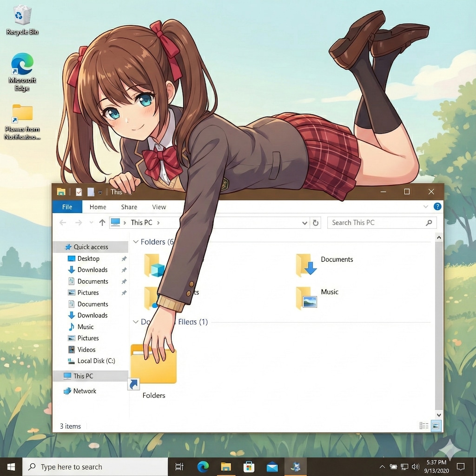Click the Back navigation button
Screen dimensions: 476x476
pos(63,222)
